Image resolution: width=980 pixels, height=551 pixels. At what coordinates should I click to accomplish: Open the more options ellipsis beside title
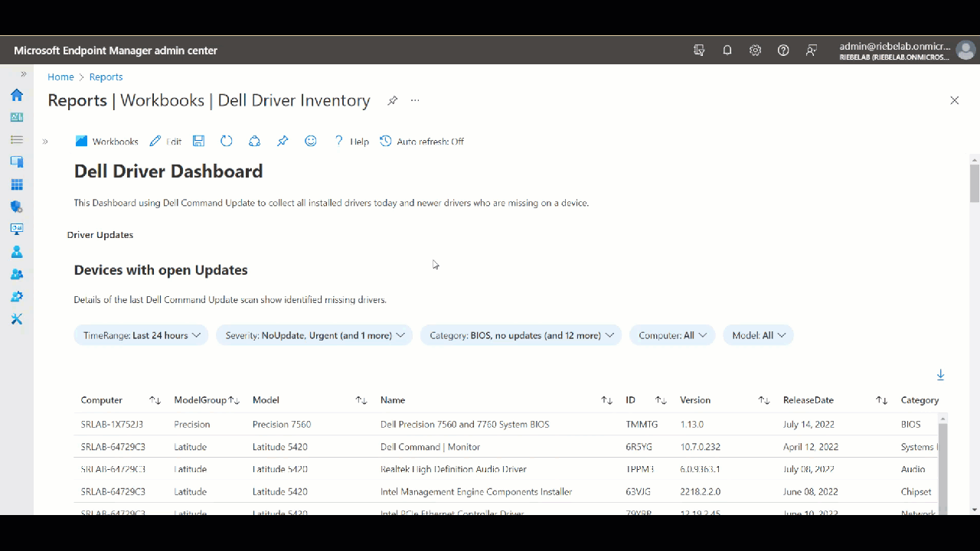415,100
